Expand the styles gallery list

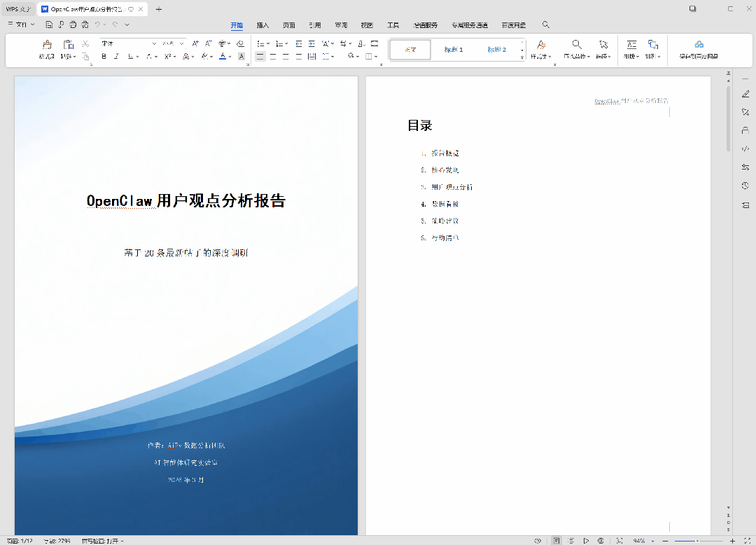pyautogui.click(x=522, y=57)
